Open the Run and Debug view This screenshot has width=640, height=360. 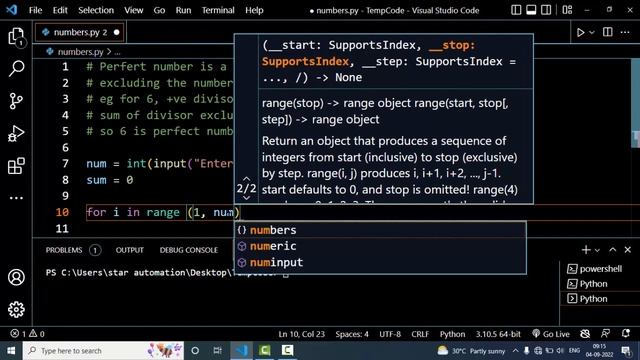tap(16, 133)
